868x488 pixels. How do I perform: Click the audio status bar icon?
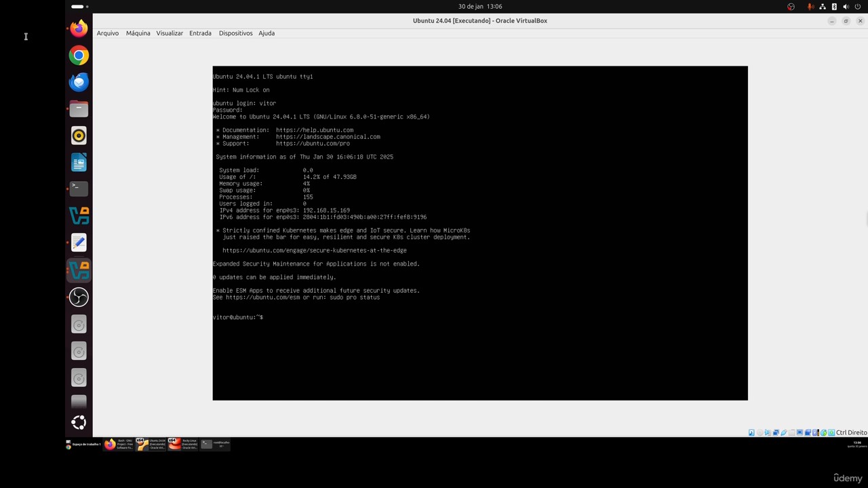point(768,432)
